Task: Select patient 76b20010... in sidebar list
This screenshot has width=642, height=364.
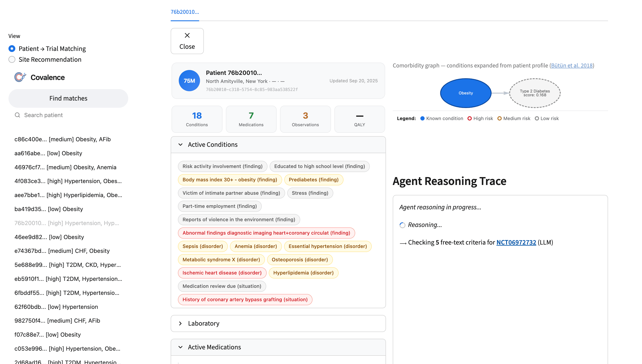Action: coord(66,223)
